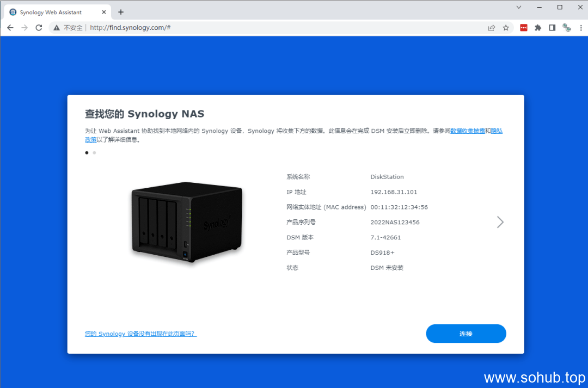Viewport: 588px width, 388px height.
Task: Open the 数据收集披露 link
Action: pyautogui.click(x=468, y=131)
